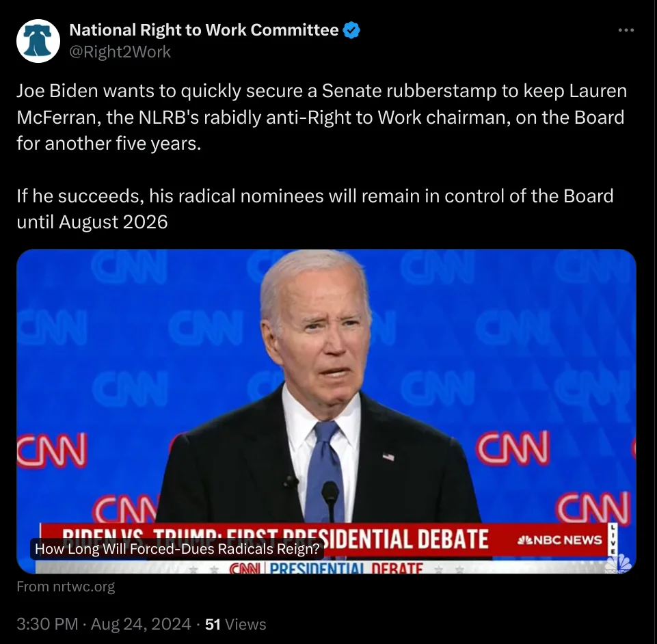Viewport: 657px width, 644px height.
Task: Click the NBC peacock watermark in the image corner
Action: [619, 564]
